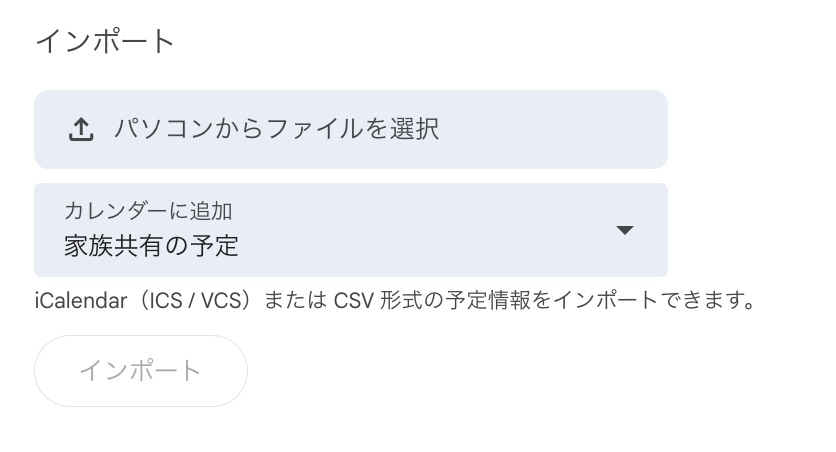Image resolution: width=836 pixels, height=452 pixels.
Task: Click the rounded インポート button at bottom
Action: (x=141, y=371)
